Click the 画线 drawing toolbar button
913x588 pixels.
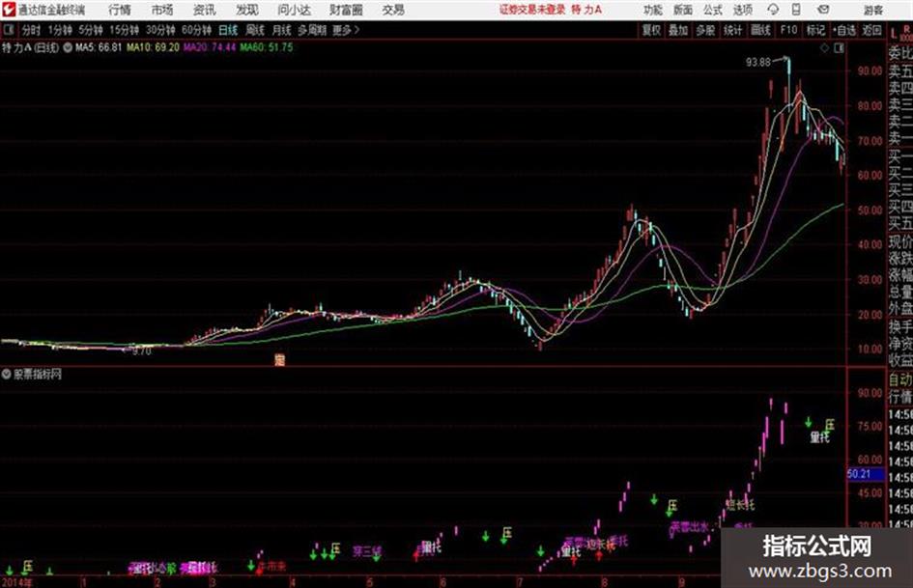[x=760, y=30]
